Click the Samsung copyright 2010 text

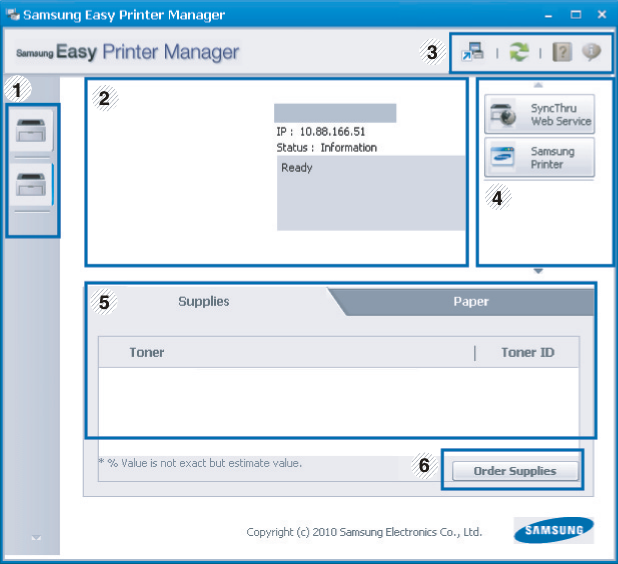click(x=364, y=532)
